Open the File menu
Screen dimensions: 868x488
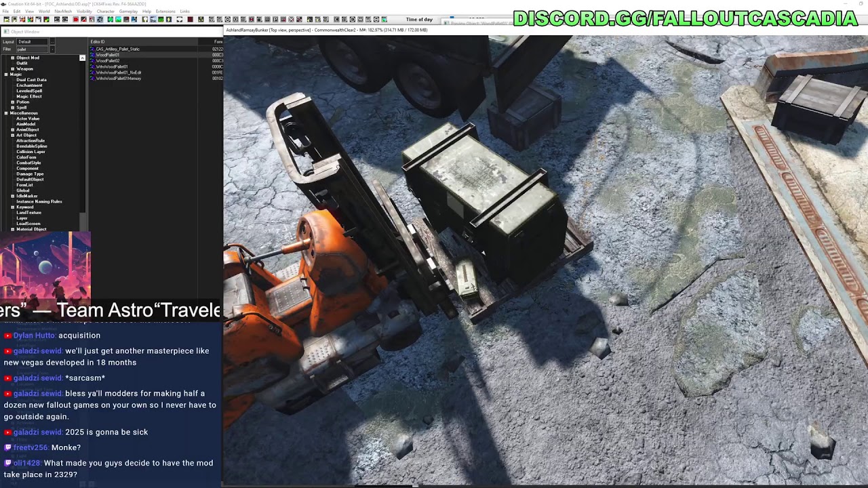pyautogui.click(x=5, y=12)
